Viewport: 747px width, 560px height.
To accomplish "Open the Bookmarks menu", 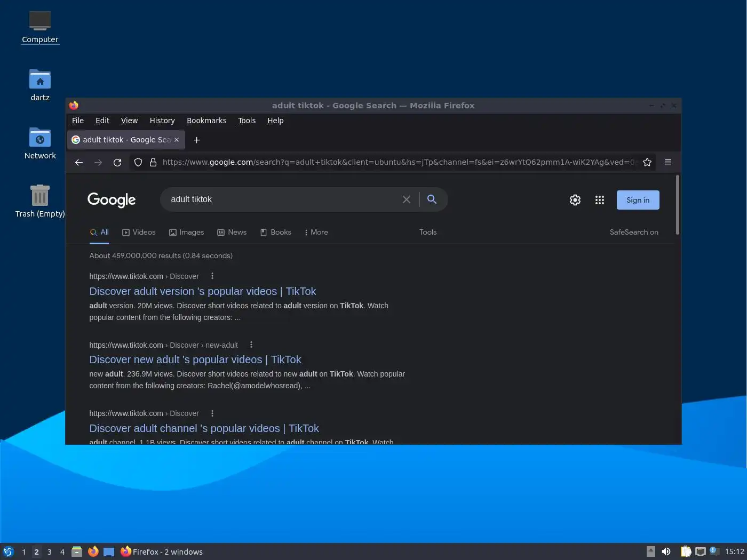I will coord(206,121).
